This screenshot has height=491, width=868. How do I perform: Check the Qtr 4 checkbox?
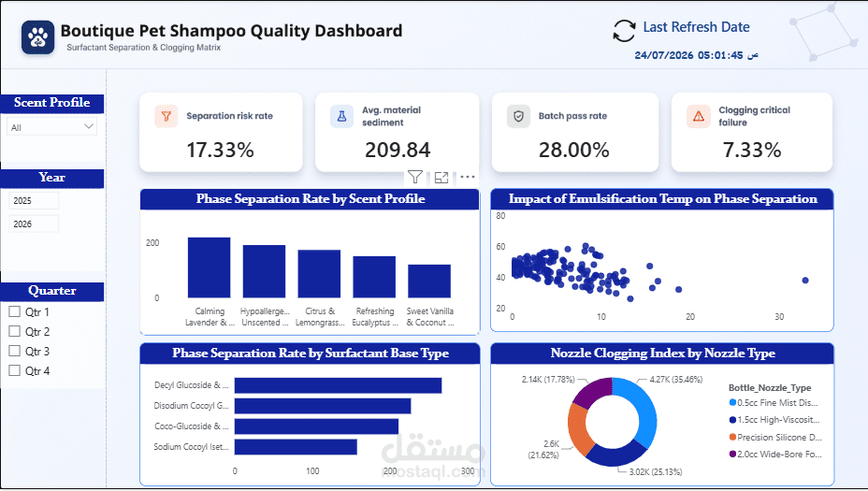pyautogui.click(x=14, y=370)
